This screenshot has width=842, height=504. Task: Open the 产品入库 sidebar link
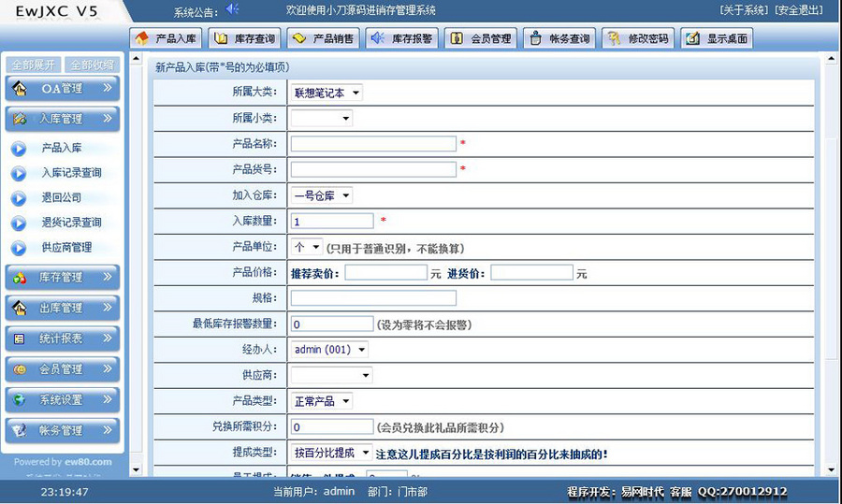pos(62,148)
